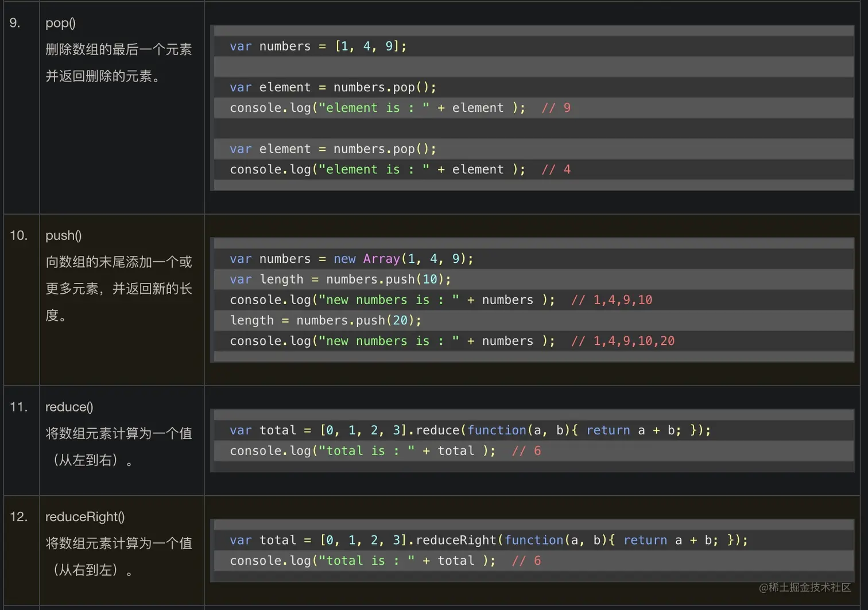Select the "reduceRight()" method name
868x610 pixels.
click(85, 516)
